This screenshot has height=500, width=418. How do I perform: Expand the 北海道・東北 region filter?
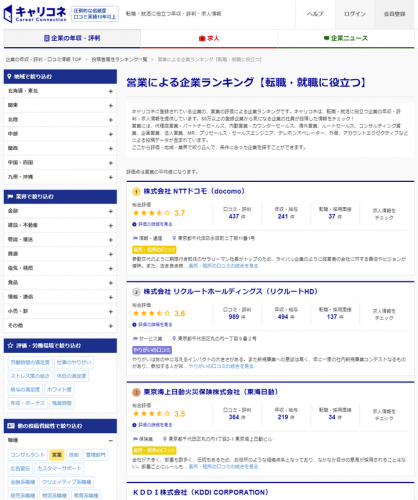pyautogui.click(x=60, y=91)
